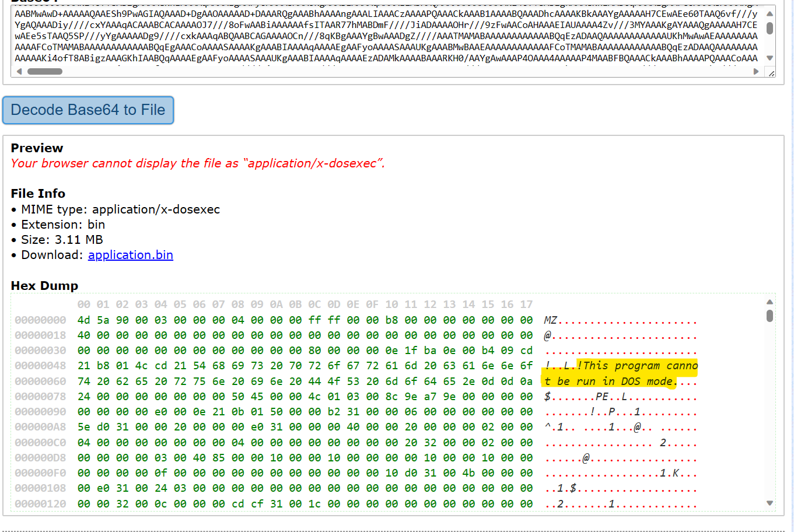The height and width of the screenshot is (532, 794).
Task: Click the Base64 box scroll down arrow
Action: tap(769, 58)
